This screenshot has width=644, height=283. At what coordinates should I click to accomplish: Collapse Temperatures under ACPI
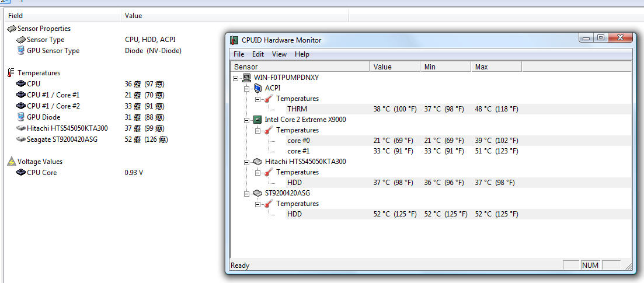tap(258, 99)
